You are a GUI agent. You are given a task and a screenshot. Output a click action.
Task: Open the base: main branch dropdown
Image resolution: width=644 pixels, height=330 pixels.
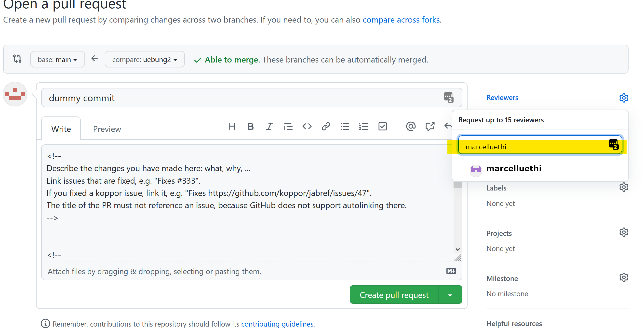[x=57, y=60]
